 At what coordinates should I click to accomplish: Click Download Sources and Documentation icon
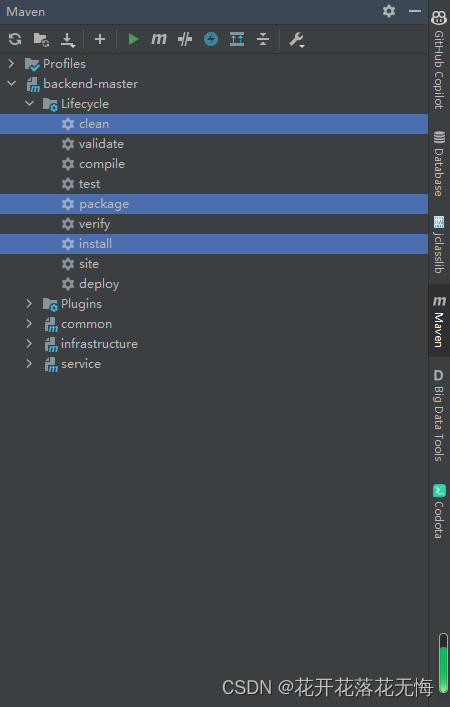68,40
